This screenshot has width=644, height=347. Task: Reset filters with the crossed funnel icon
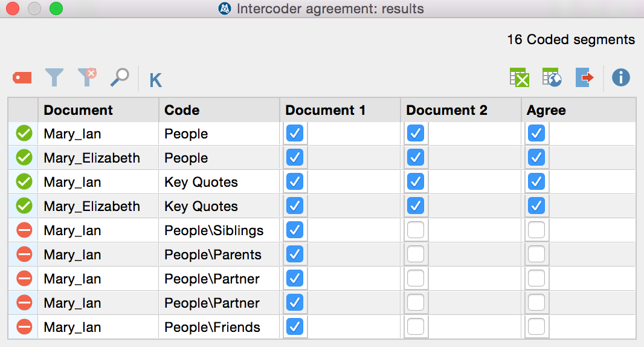(87, 77)
